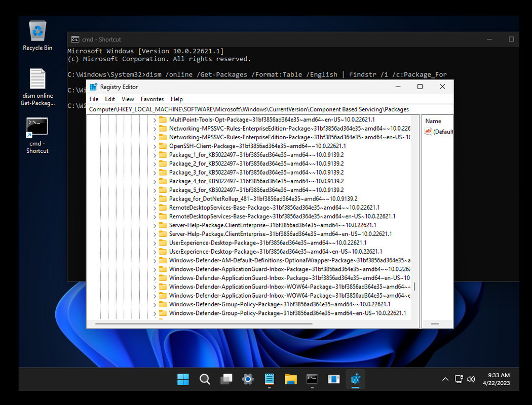Expand the Package_2_for_KB5022497 key

tap(155, 164)
